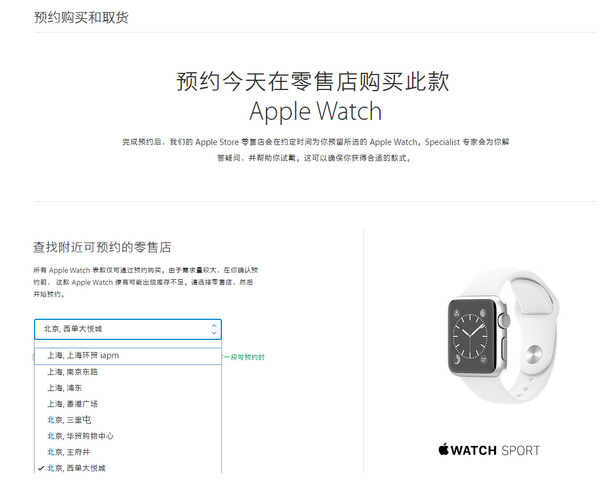Click the 查找附近可预约的零售店 heading
Image resolution: width=600 pixels, height=489 pixels.
click(102, 247)
